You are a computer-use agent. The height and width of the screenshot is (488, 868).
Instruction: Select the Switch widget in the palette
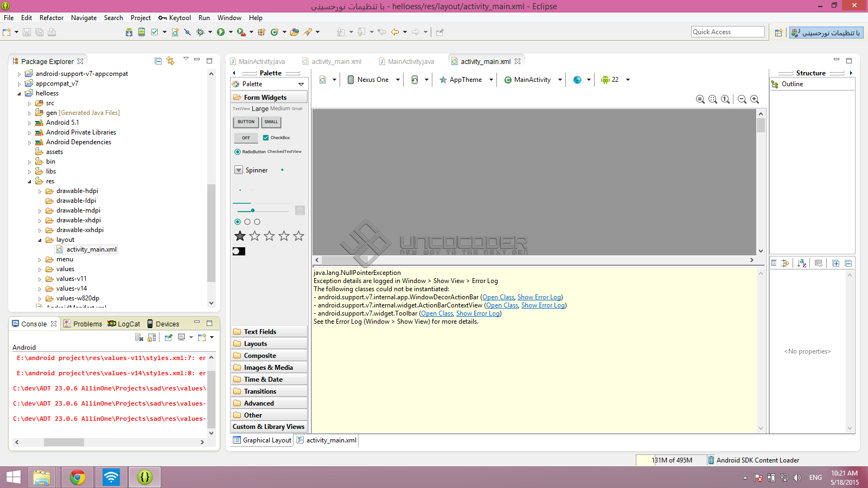tap(239, 252)
